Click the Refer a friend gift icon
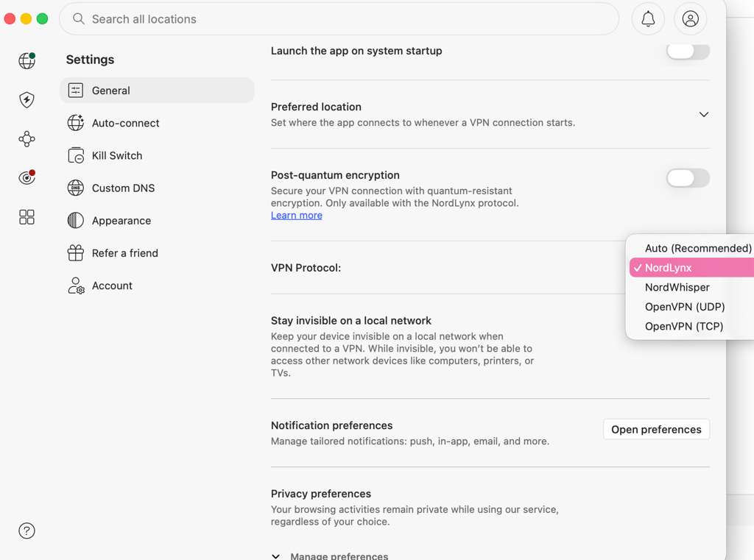The height and width of the screenshot is (560, 754). point(76,253)
